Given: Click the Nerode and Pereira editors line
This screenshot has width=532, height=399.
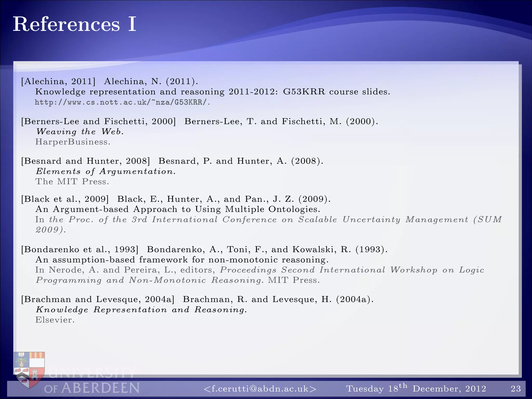Looking at the screenshot, I should coord(260,270).
